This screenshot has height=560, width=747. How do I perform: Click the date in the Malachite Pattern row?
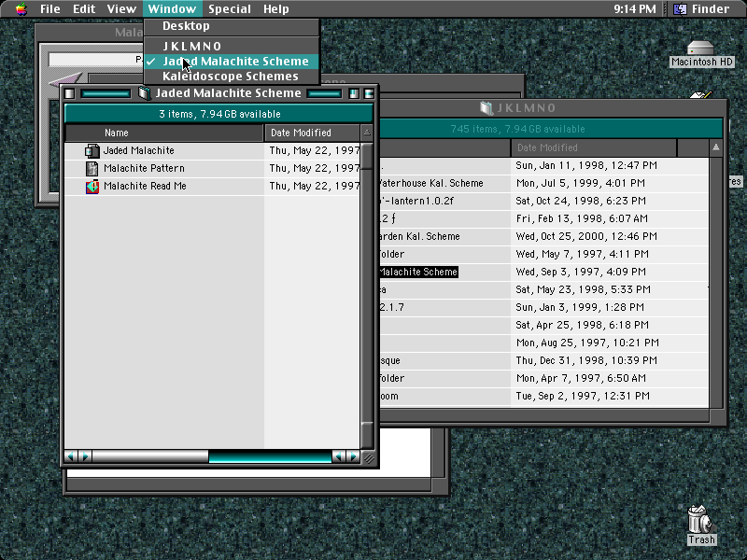(x=315, y=169)
